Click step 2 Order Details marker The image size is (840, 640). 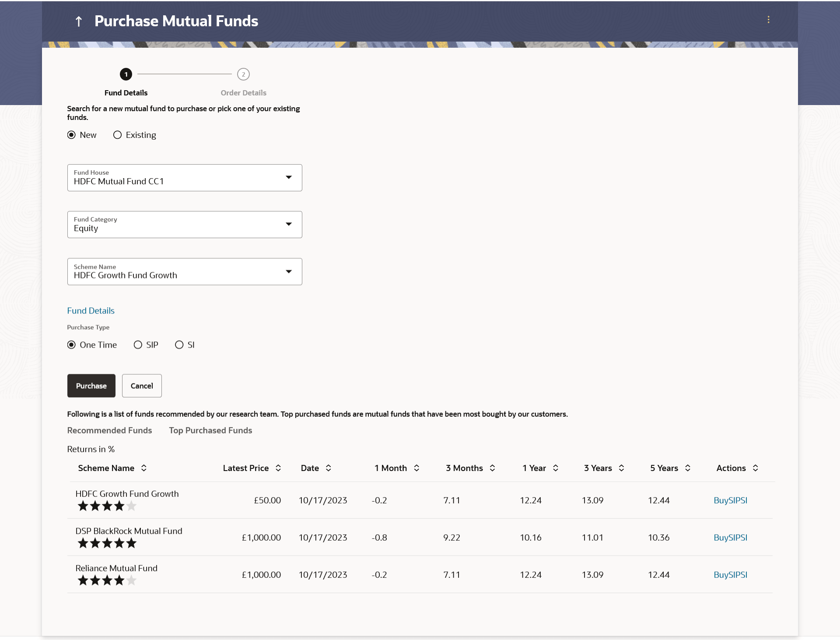point(243,74)
